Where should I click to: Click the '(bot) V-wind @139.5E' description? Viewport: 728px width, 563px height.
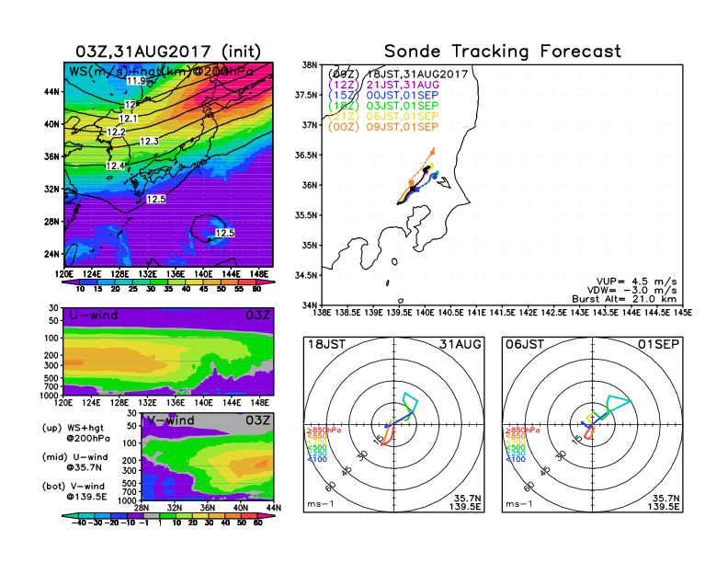[74, 491]
